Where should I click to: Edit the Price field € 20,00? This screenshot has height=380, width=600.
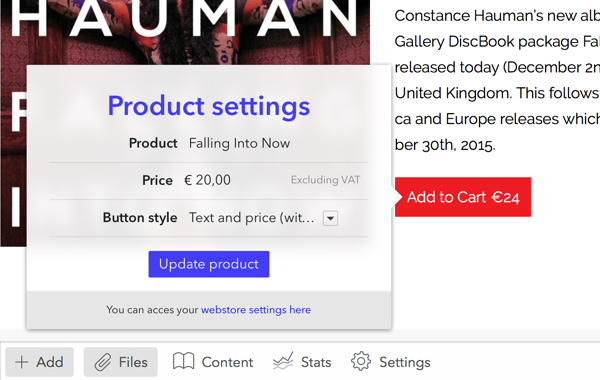208,180
